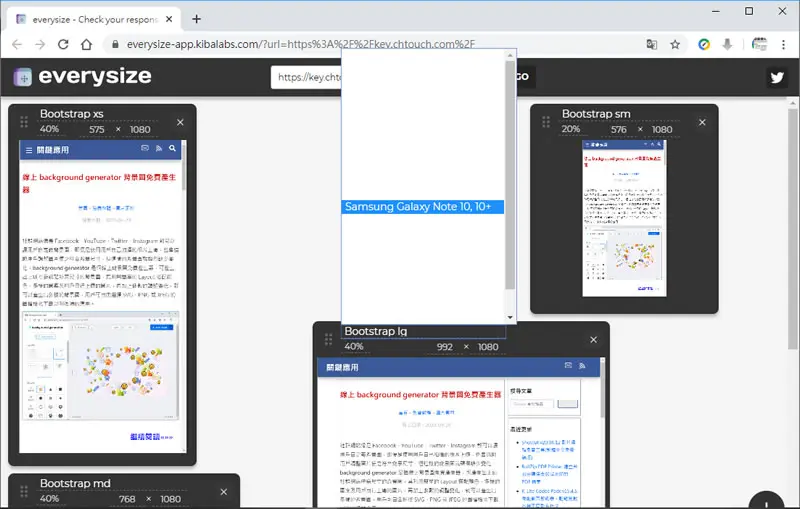Bookmark this page with star icon
This screenshot has width=800, height=509.
pyautogui.click(x=675, y=44)
